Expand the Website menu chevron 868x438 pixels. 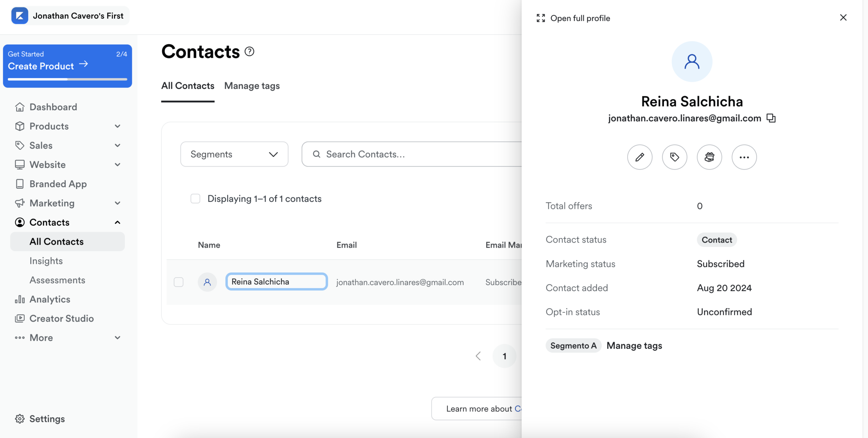tap(118, 165)
